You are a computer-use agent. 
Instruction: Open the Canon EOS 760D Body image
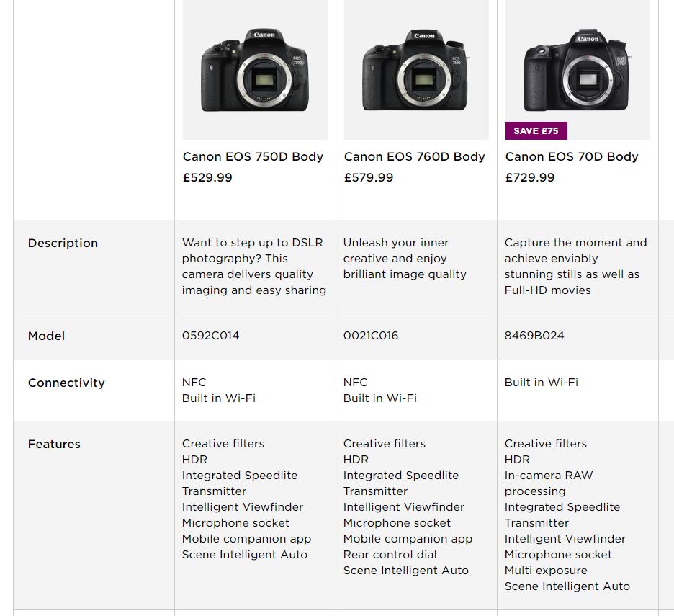pyautogui.click(x=416, y=70)
